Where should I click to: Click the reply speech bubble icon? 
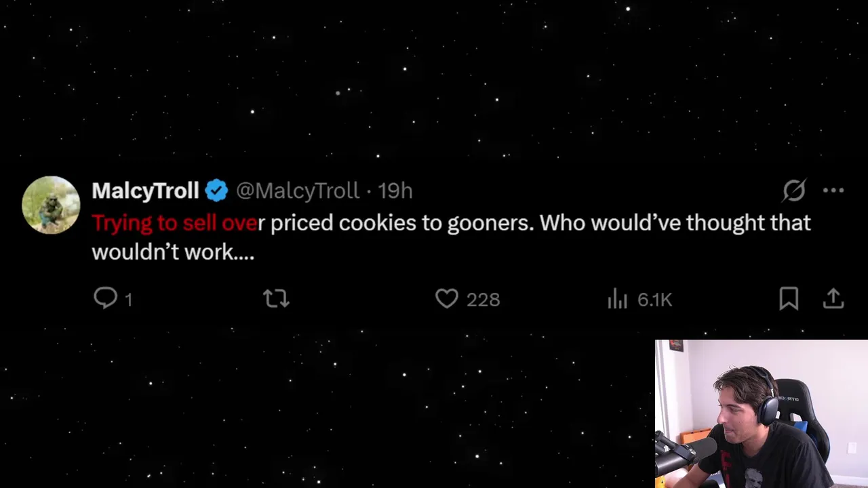pyautogui.click(x=106, y=298)
